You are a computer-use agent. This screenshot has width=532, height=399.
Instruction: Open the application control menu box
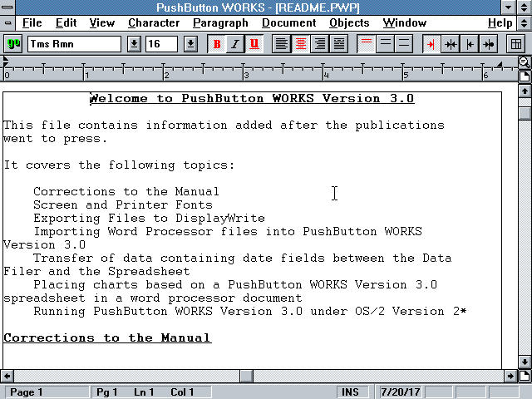click(x=7, y=7)
